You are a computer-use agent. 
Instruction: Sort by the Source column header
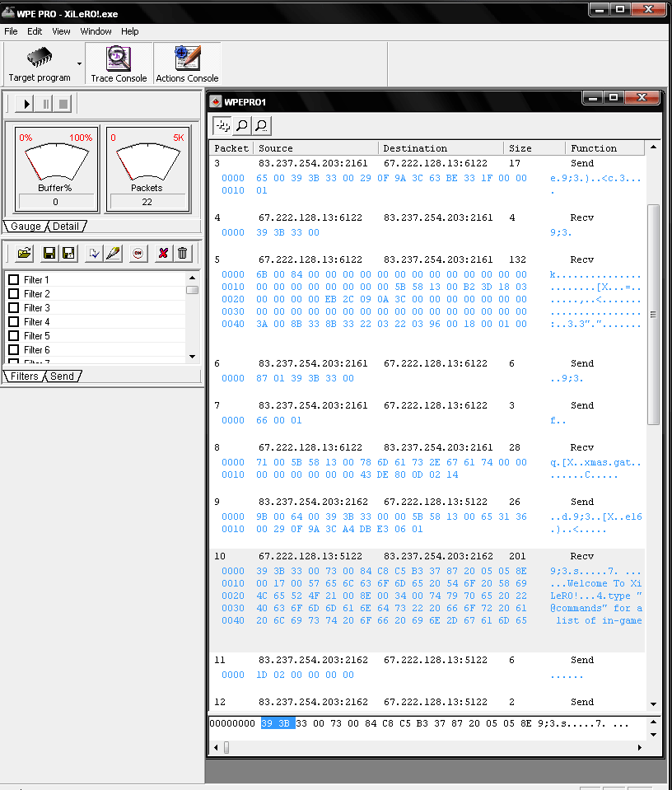coord(315,148)
